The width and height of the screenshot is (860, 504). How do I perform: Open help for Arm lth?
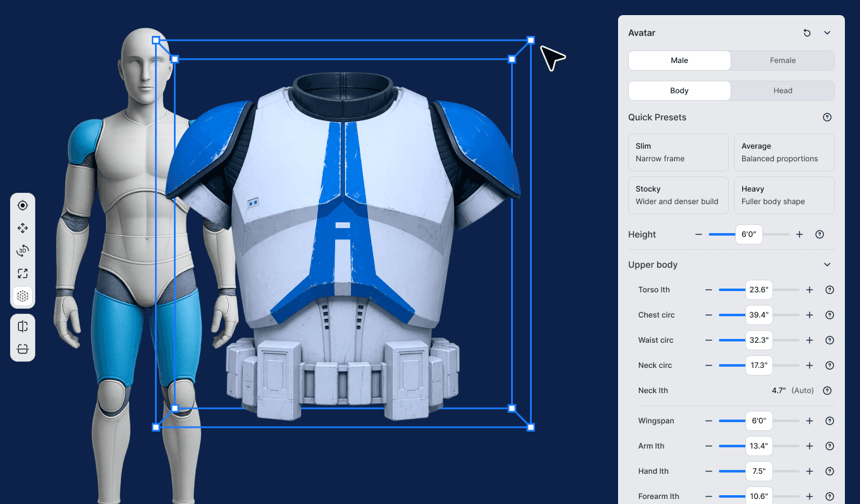(x=830, y=446)
